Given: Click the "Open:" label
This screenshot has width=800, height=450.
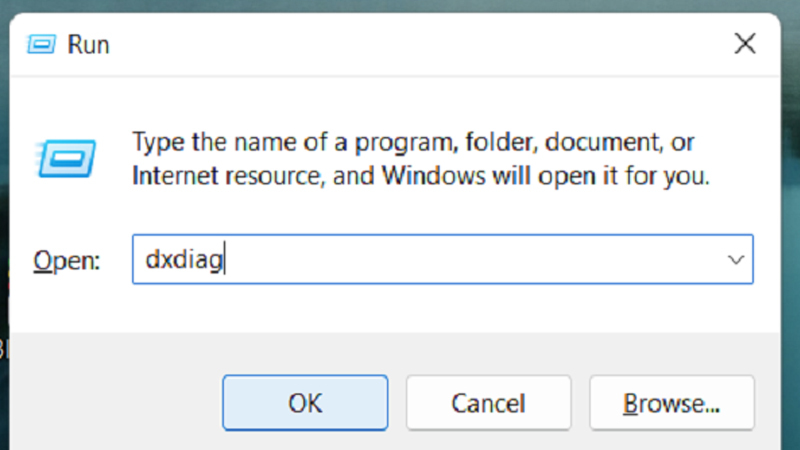Looking at the screenshot, I should (x=67, y=261).
